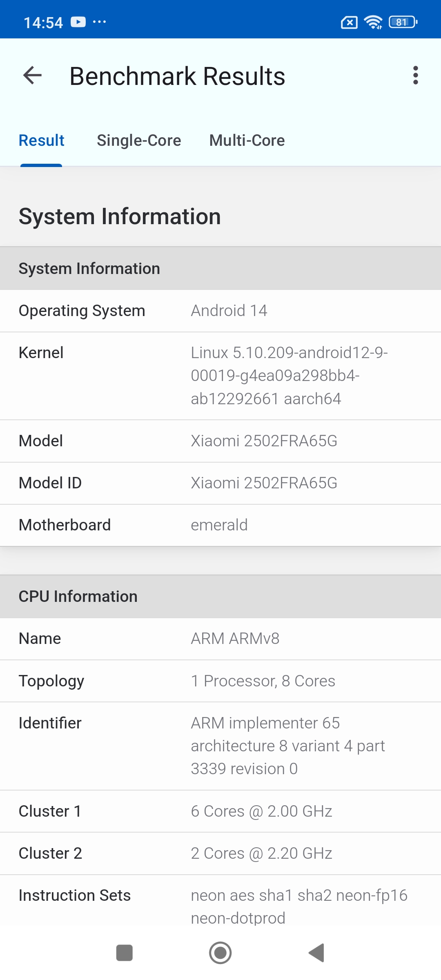Image resolution: width=441 pixels, height=980 pixels.
Task: Switch to the Single-Core tab
Action: 139,140
